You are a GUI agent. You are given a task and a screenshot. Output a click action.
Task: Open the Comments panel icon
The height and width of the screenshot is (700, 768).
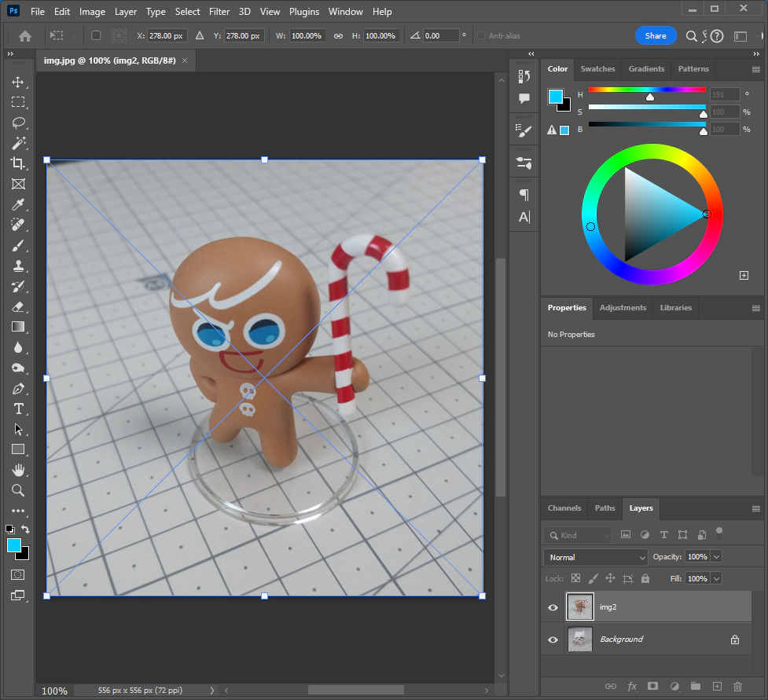click(524, 98)
